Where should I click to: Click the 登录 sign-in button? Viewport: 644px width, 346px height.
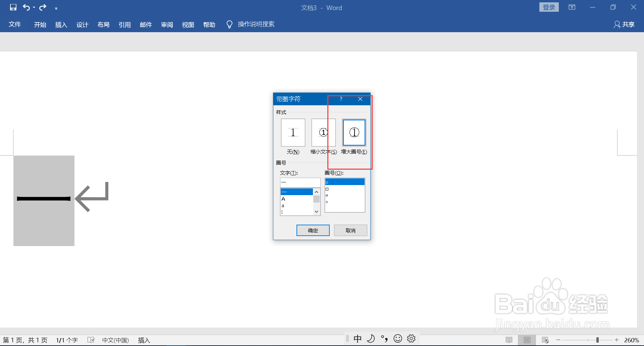point(549,7)
